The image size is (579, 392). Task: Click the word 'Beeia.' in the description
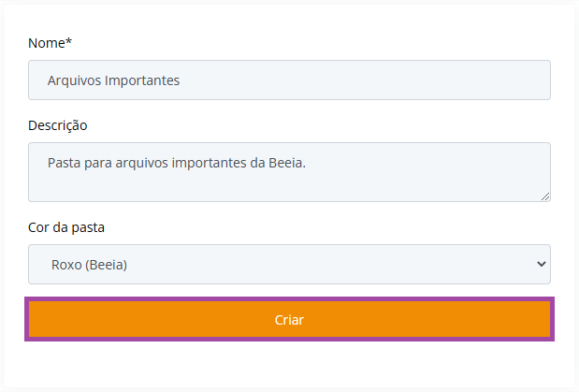(x=287, y=163)
